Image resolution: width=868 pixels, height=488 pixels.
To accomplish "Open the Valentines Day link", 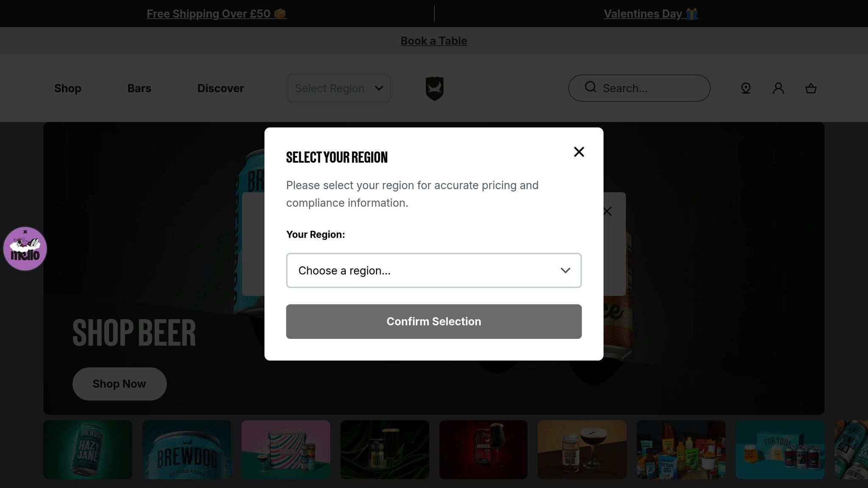I will pyautogui.click(x=651, y=14).
